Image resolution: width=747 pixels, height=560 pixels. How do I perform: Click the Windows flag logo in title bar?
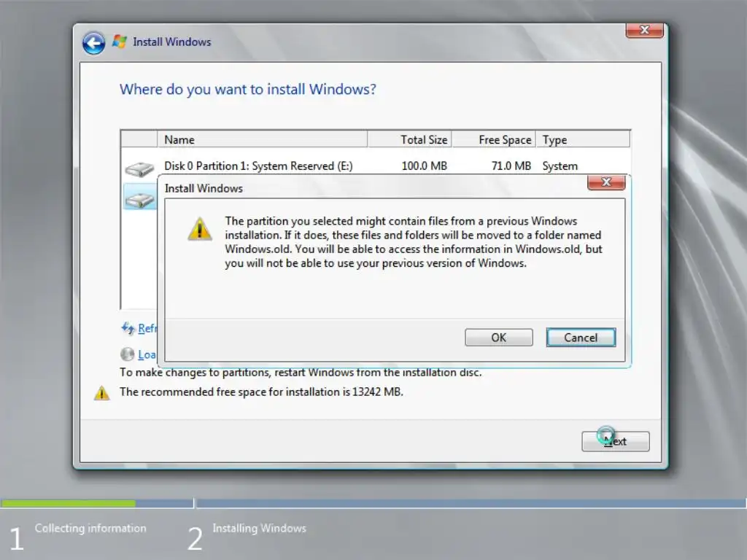tap(119, 42)
